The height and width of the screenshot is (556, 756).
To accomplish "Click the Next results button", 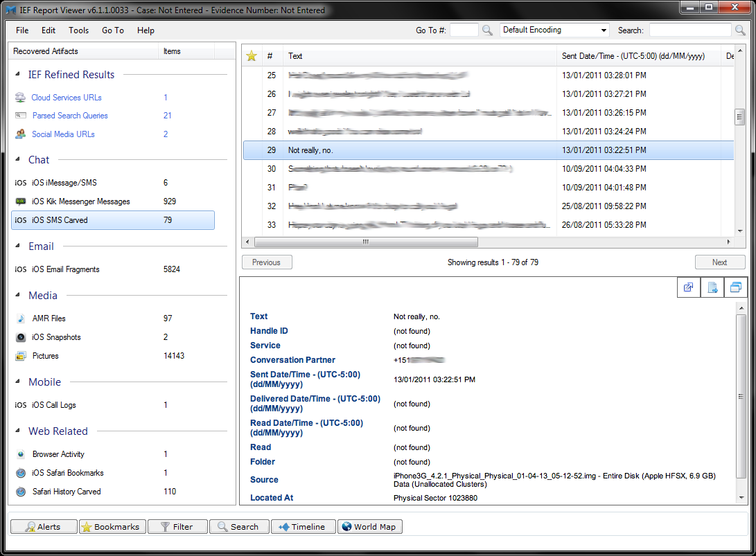I will pos(719,262).
